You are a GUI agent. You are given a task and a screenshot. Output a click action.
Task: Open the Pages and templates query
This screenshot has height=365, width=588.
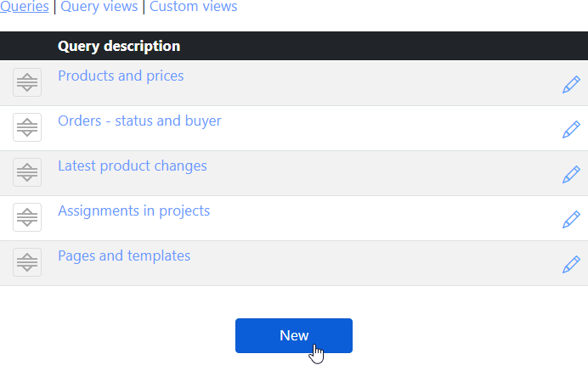pos(124,255)
